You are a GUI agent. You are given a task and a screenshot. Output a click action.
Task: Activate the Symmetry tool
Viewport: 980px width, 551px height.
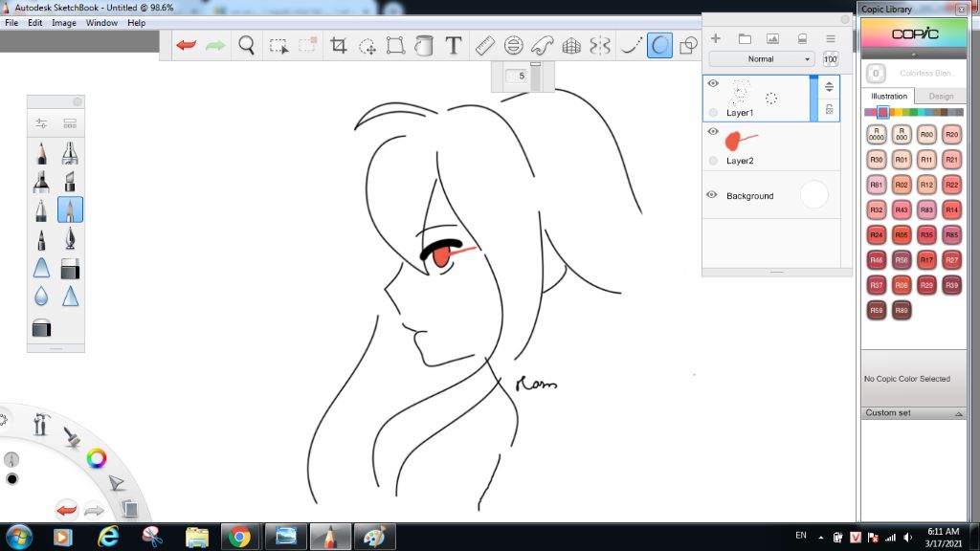599,45
